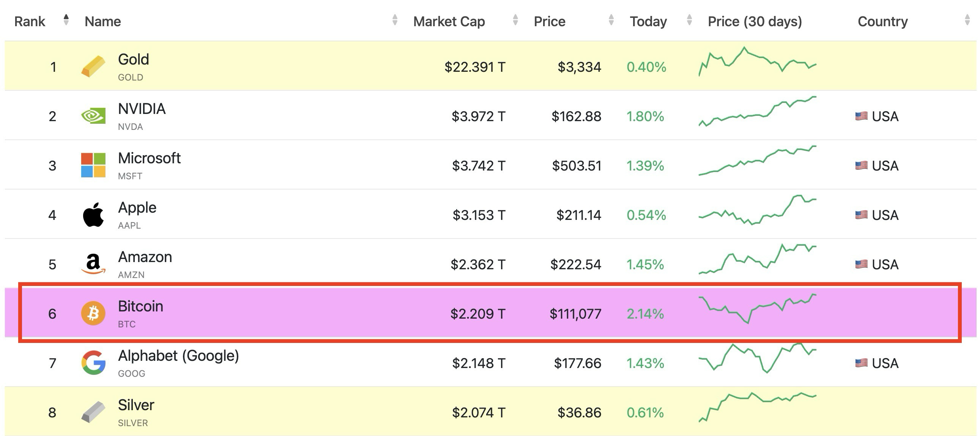Sort by Country column arrows

click(x=967, y=20)
